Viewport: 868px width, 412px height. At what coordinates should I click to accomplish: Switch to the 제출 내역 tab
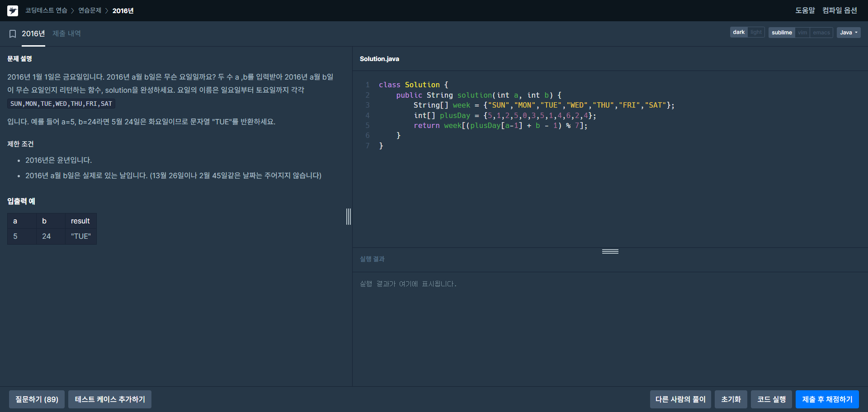click(66, 33)
